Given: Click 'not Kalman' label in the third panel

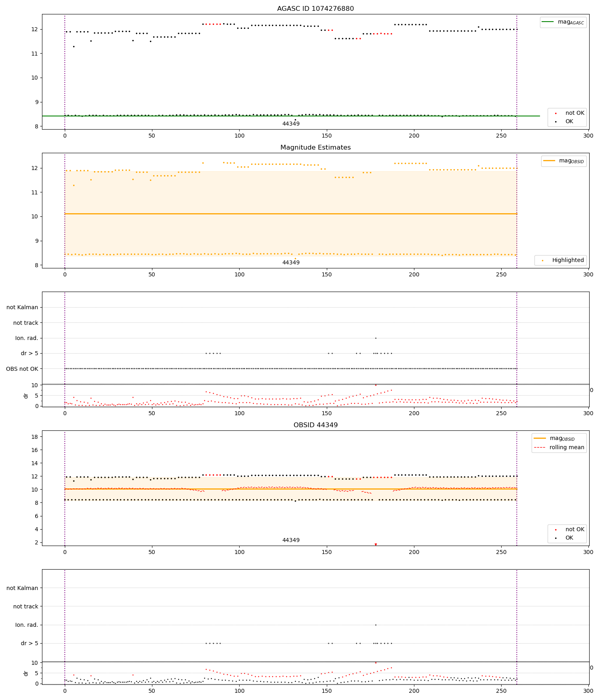Looking at the screenshot, I should (22, 308).
